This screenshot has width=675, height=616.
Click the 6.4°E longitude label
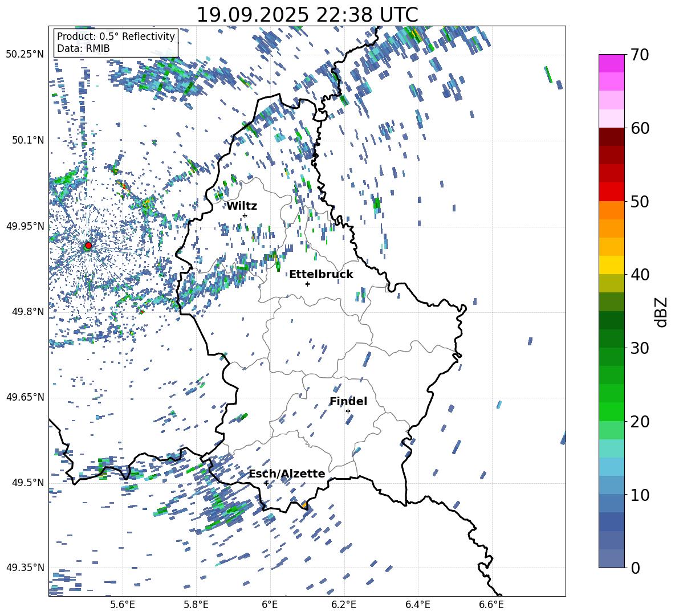click(x=417, y=605)
